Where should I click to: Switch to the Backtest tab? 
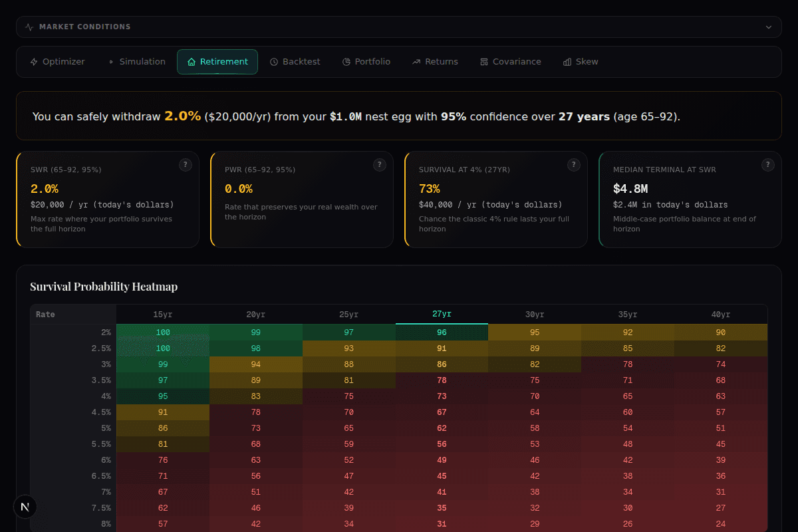point(295,61)
